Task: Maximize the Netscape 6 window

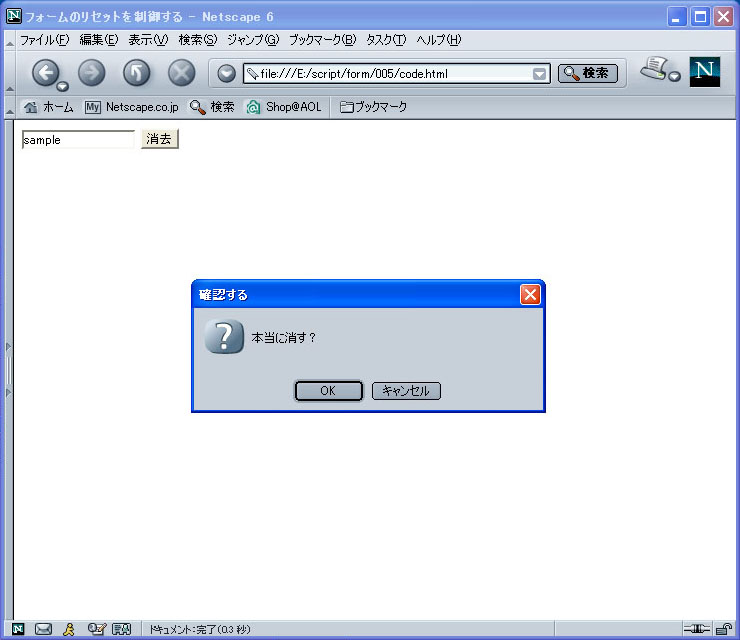Action: [x=700, y=17]
